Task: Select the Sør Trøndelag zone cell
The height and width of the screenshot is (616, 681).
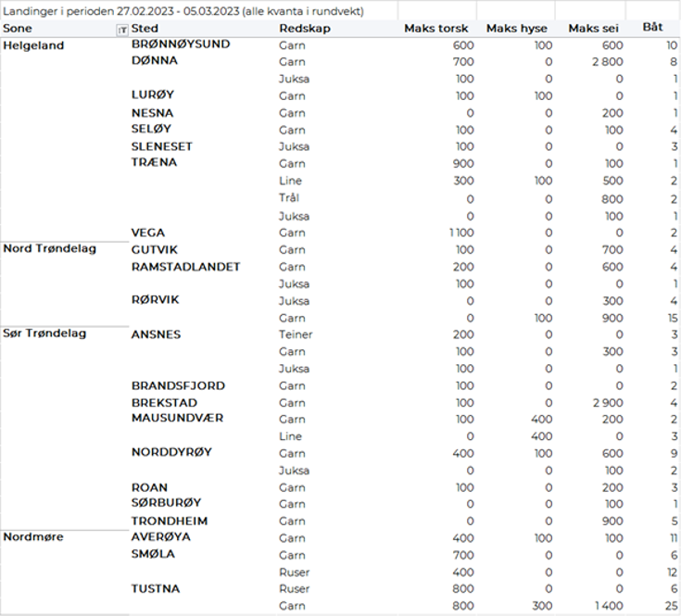Action: [x=45, y=333]
